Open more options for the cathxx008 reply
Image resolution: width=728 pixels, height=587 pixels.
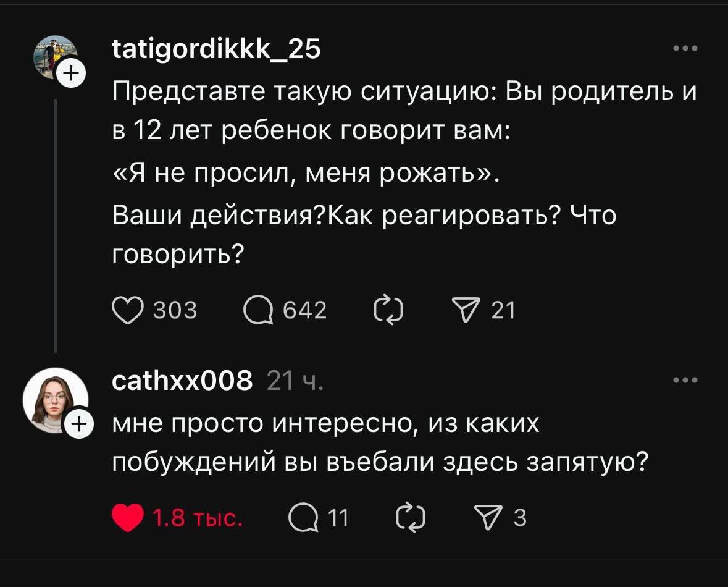tap(685, 380)
